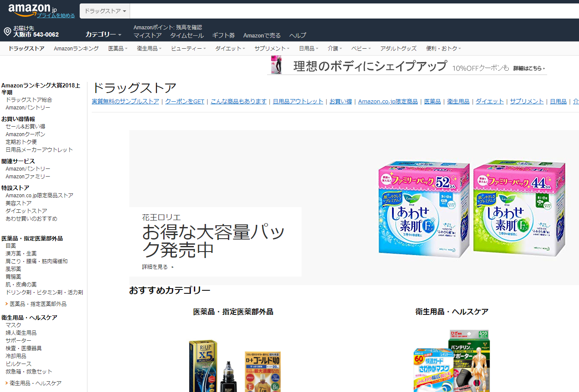The image size is (579, 392).
Task: Click the クーポンをGET link
Action: pyautogui.click(x=184, y=101)
